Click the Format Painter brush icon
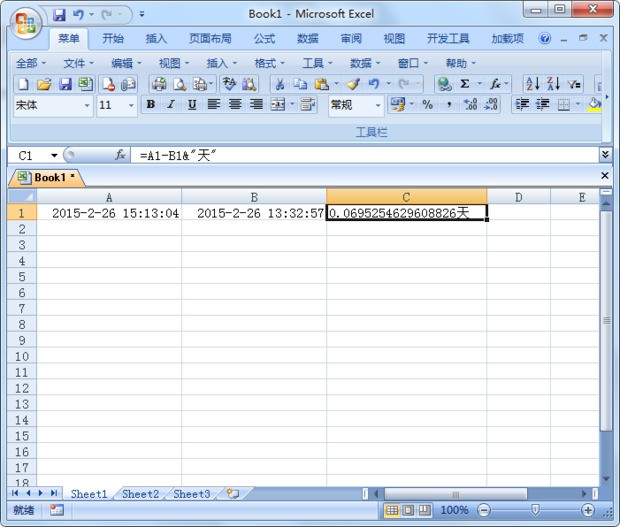Viewport: 620px width, 527px height. click(352, 84)
